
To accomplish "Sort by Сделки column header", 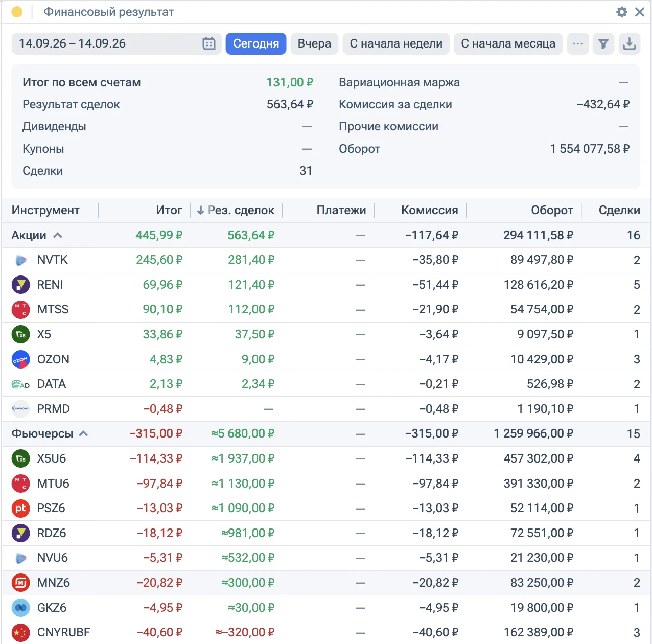I will click(x=619, y=210).
